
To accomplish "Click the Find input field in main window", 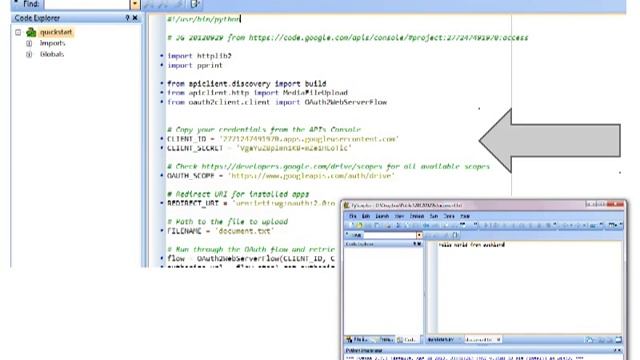I will click(x=87, y=4).
